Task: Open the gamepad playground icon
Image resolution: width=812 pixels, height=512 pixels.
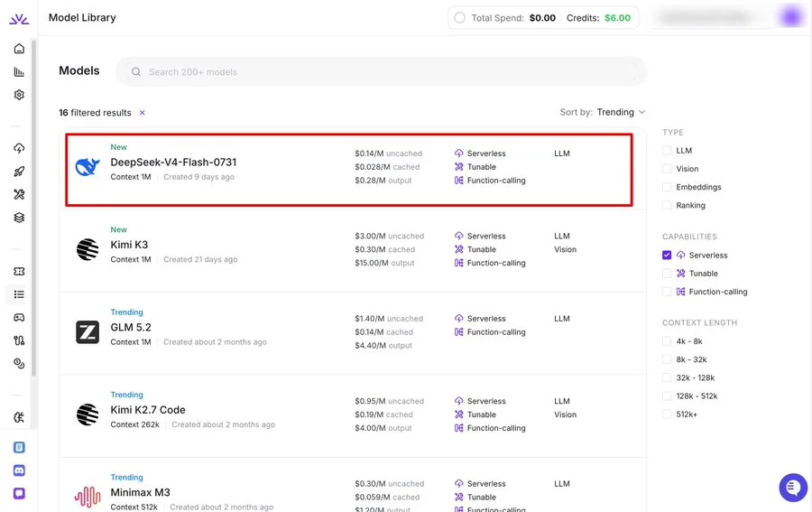Action: pyautogui.click(x=19, y=317)
